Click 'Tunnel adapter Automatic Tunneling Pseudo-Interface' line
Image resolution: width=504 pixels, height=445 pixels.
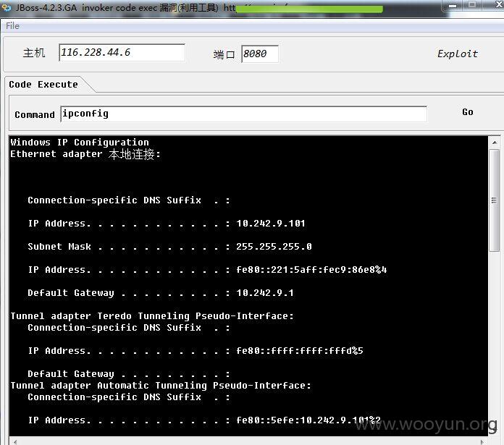[x=161, y=385]
